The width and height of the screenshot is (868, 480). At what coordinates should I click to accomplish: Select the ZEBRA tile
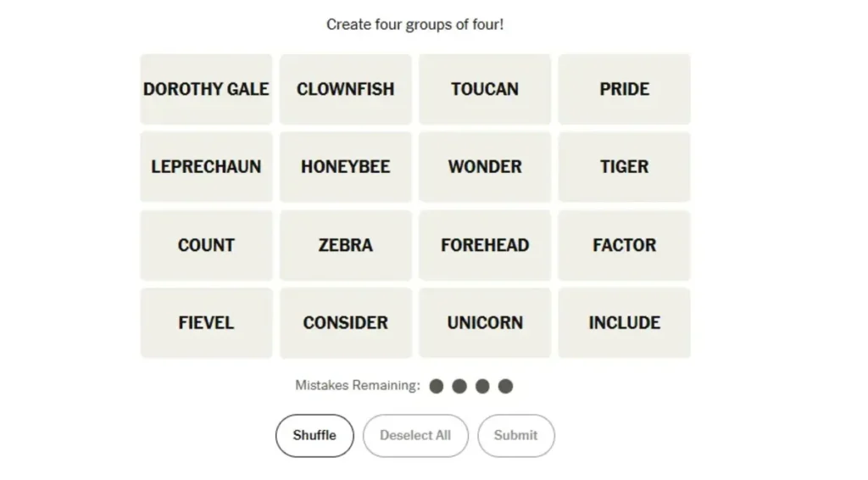point(346,245)
